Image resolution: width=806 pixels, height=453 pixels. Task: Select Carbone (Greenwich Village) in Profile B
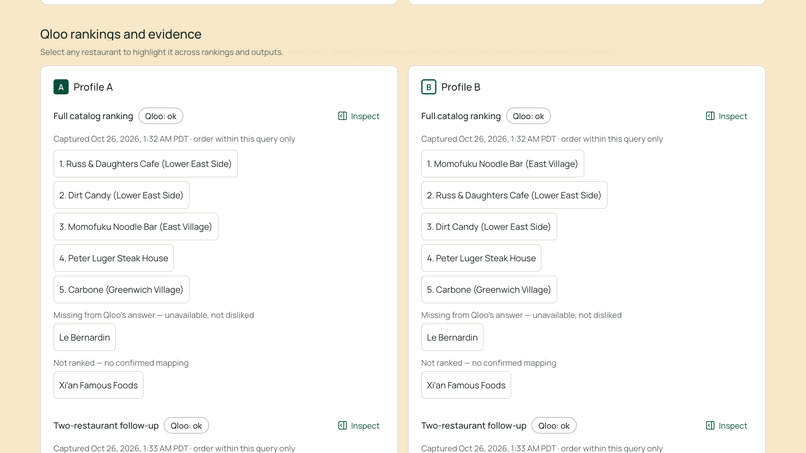coord(489,289)
